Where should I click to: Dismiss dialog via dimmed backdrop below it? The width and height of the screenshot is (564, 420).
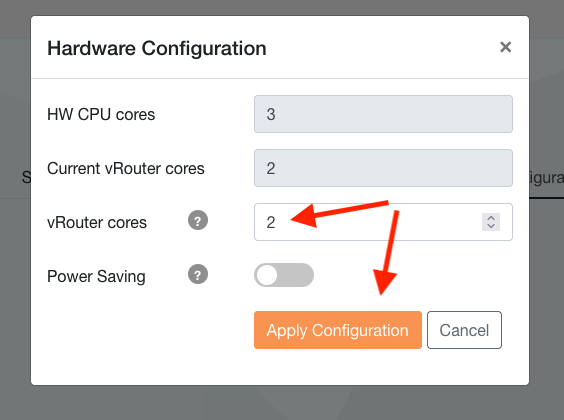pos(282,403)
